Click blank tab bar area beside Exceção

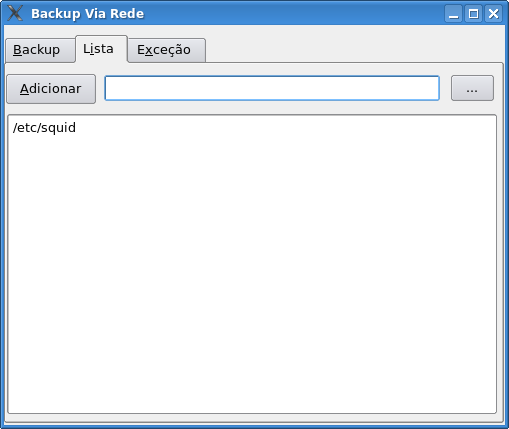click(x=353, y=49)
